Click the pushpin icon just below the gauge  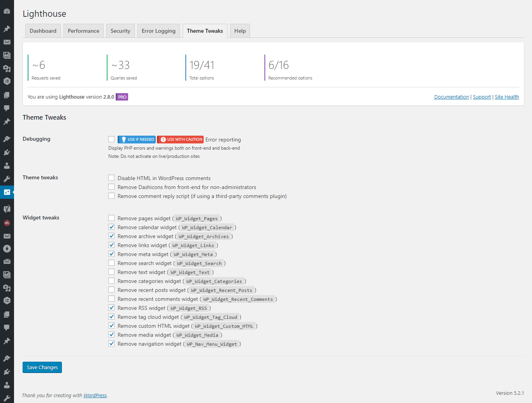coord(7,29)
